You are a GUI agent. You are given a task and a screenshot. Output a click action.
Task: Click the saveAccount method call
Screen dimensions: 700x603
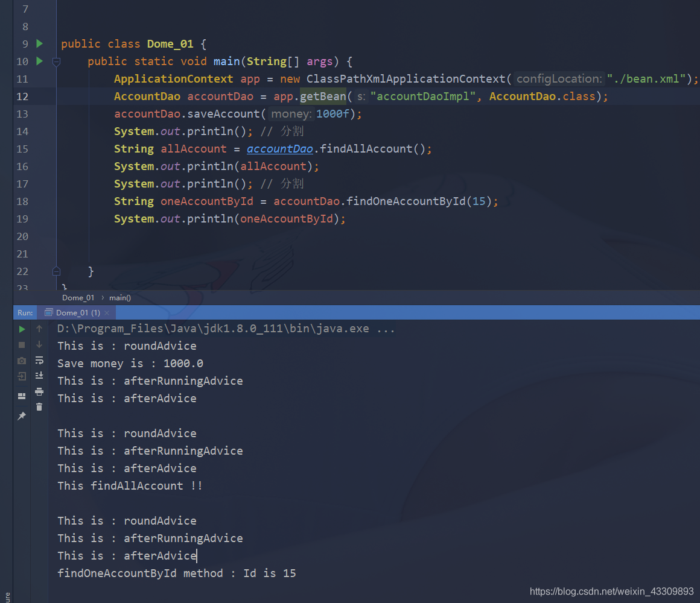[x=223, y=114]
